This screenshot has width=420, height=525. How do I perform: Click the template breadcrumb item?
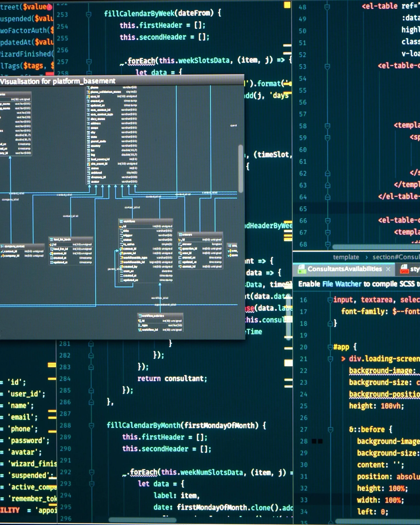[x=346, y=257]
